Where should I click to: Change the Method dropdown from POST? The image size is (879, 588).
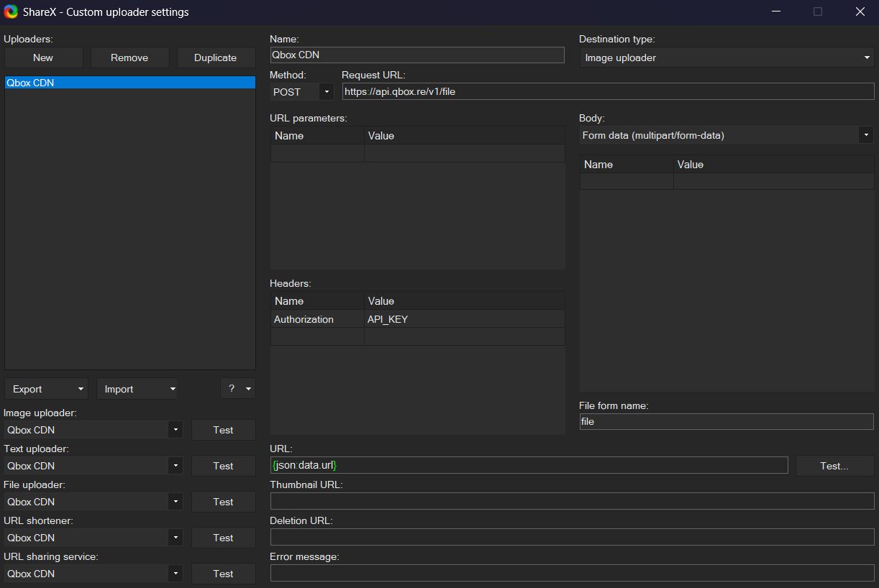[327, 91]
